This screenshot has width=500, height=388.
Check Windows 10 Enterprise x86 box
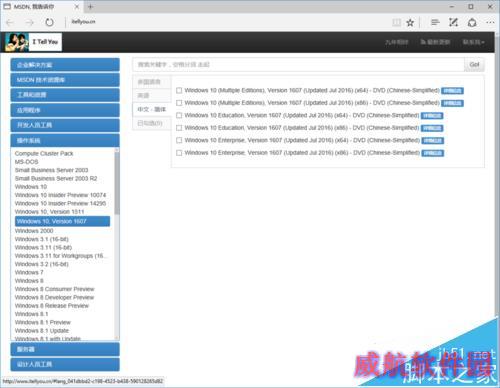point(179,153)
